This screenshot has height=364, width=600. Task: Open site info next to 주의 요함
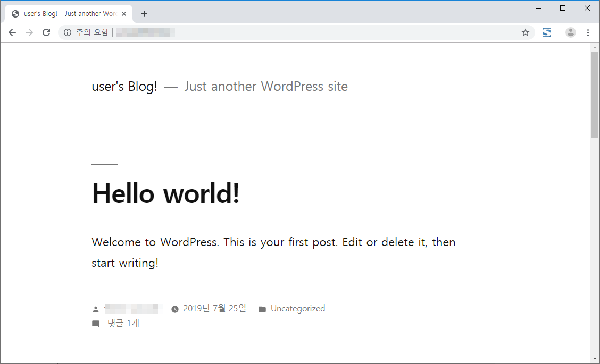pos(68,32)
